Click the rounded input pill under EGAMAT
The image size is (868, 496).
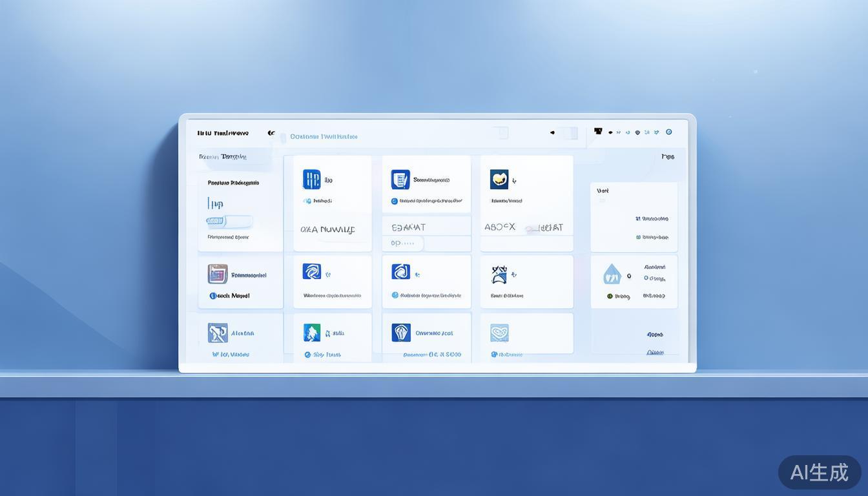(405, 243)
